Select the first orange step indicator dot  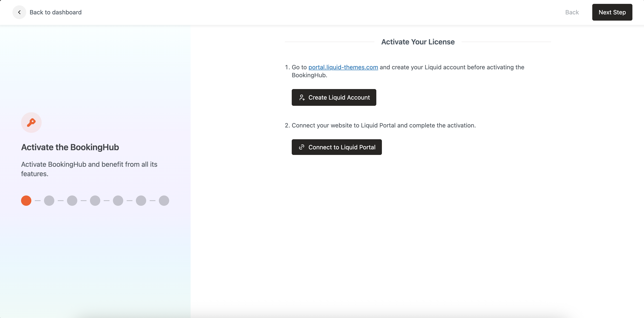click(26, 201)
